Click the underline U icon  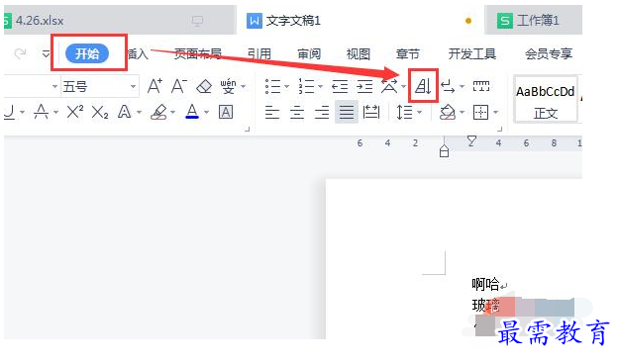tap(10, 112)
